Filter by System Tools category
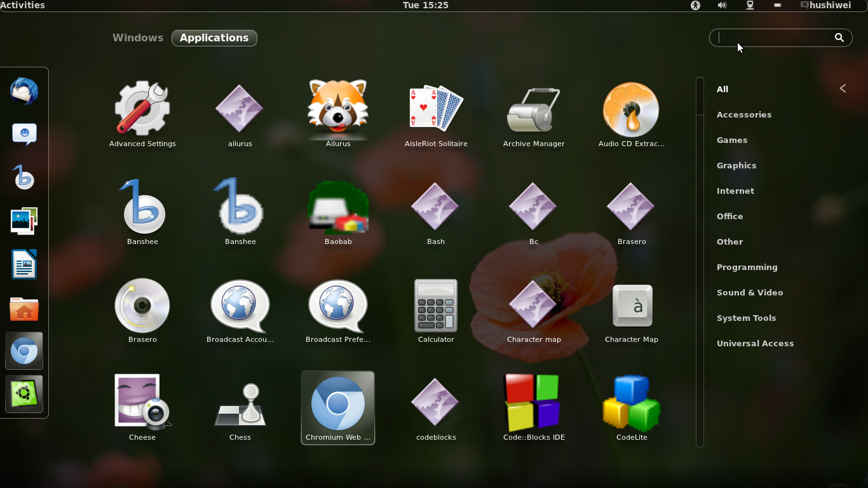 click(x=747, y=318)
